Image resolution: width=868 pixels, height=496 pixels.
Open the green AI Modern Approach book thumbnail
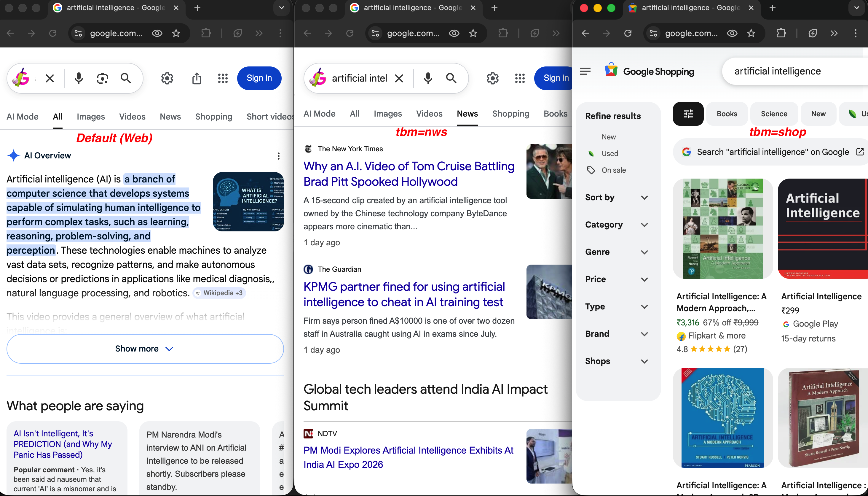[x=723, y=229]
